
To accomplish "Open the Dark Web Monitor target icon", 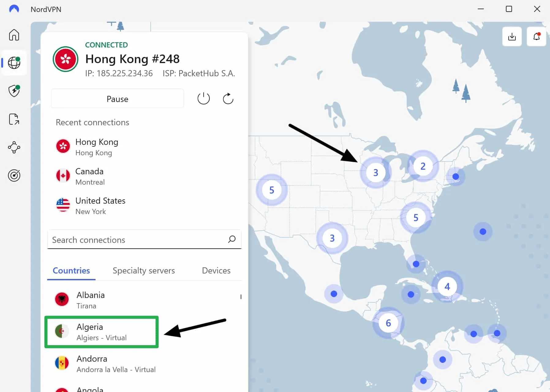I will point(14,175).
